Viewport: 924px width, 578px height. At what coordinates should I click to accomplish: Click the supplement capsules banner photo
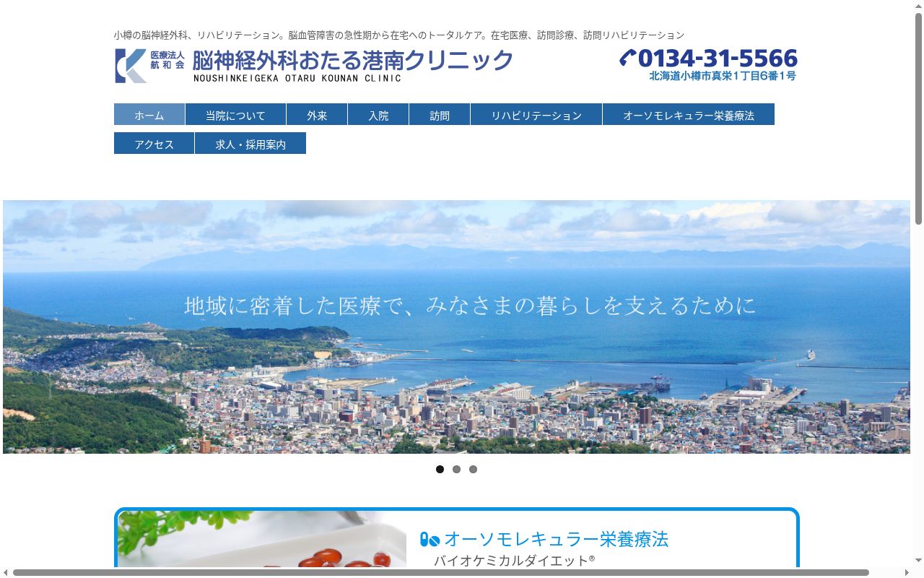[x=262, y=540]
